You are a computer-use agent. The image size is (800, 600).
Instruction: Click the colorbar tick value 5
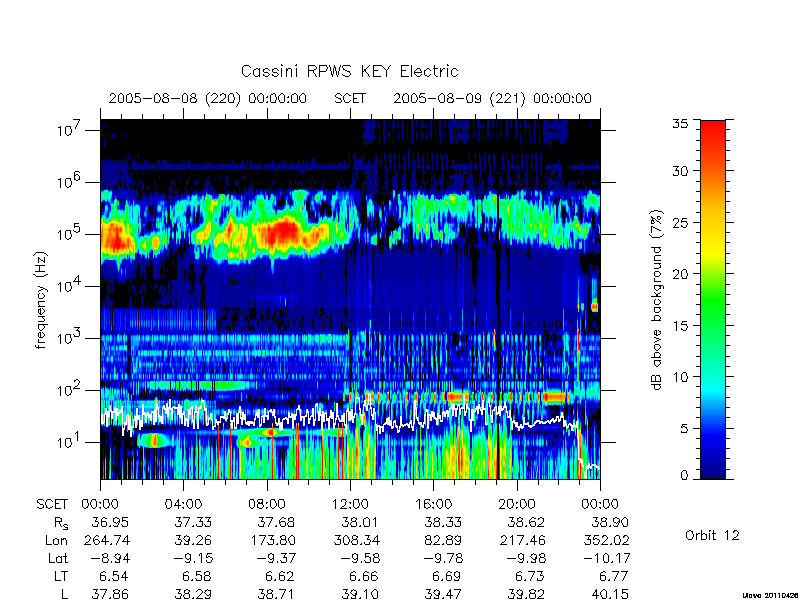[684, 429]
